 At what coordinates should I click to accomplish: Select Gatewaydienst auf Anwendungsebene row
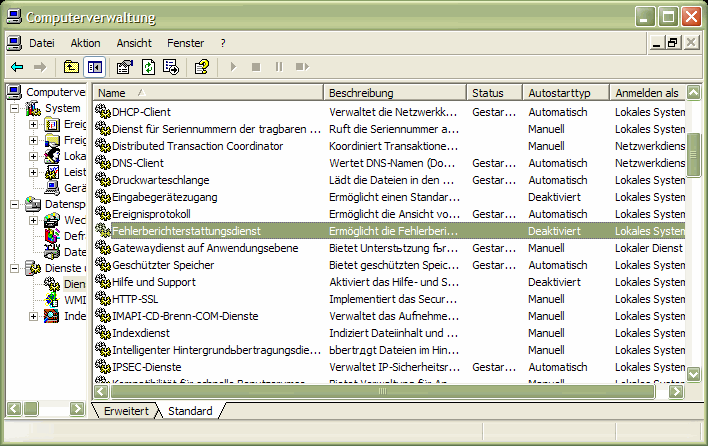390,248
